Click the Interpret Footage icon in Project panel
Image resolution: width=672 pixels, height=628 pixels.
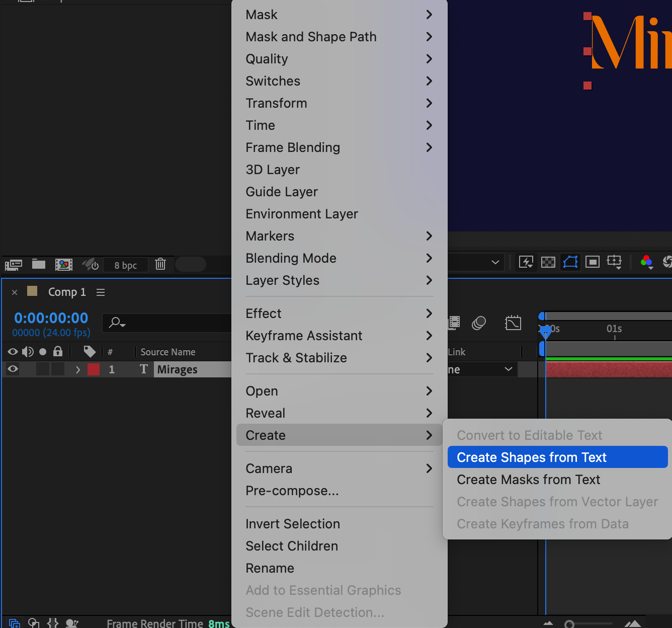point(14,264)
